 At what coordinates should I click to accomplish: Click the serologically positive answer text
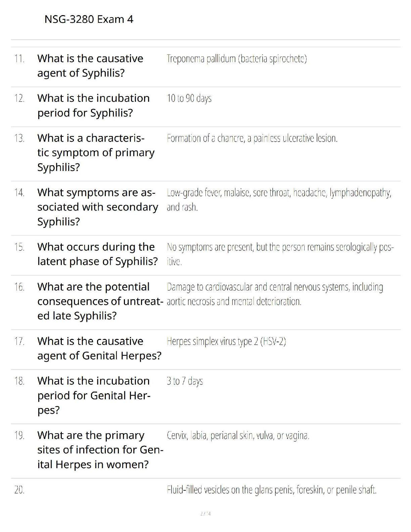pos(280,254)
